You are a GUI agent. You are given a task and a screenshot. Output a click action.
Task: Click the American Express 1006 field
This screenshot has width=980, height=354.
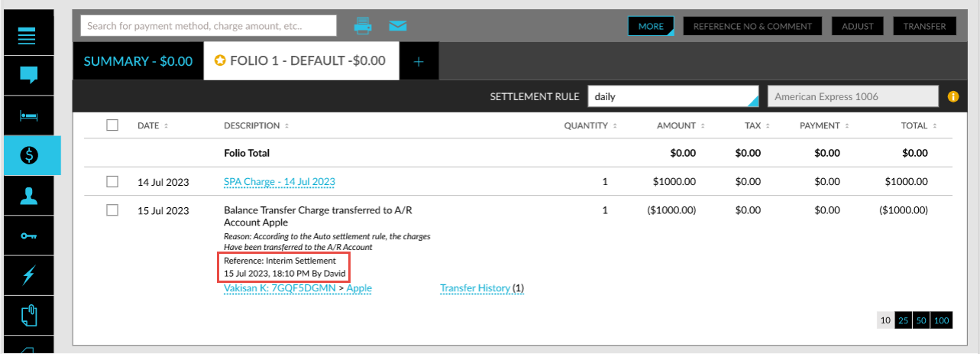point(852,97)
